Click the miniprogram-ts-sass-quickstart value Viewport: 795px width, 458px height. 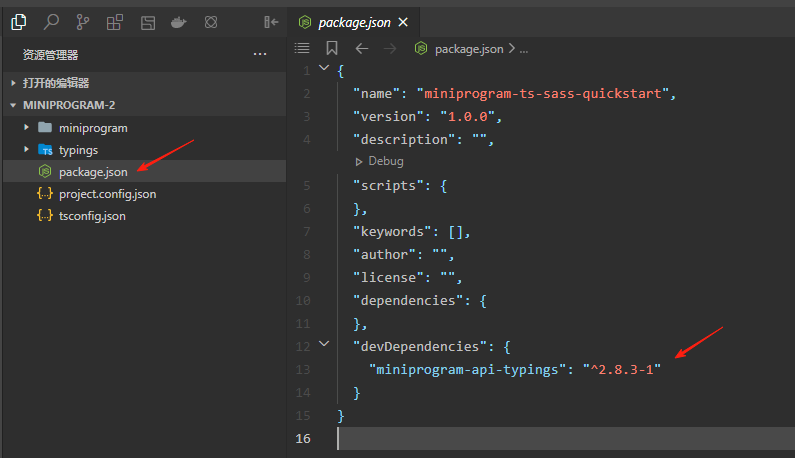[543, 93]
